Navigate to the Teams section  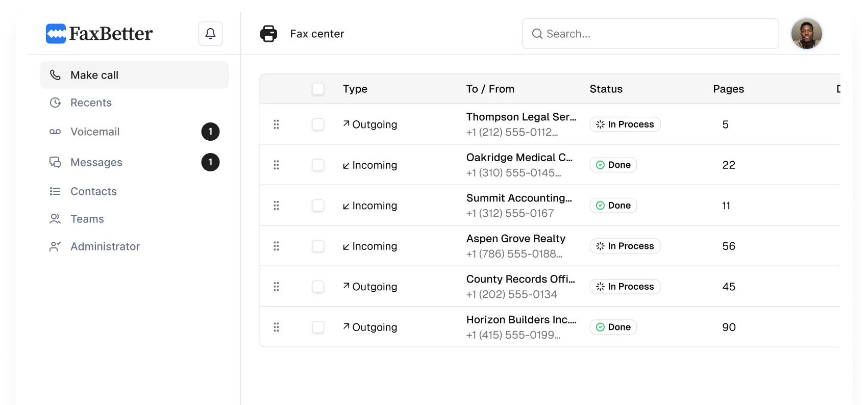[x=87, y=219]
